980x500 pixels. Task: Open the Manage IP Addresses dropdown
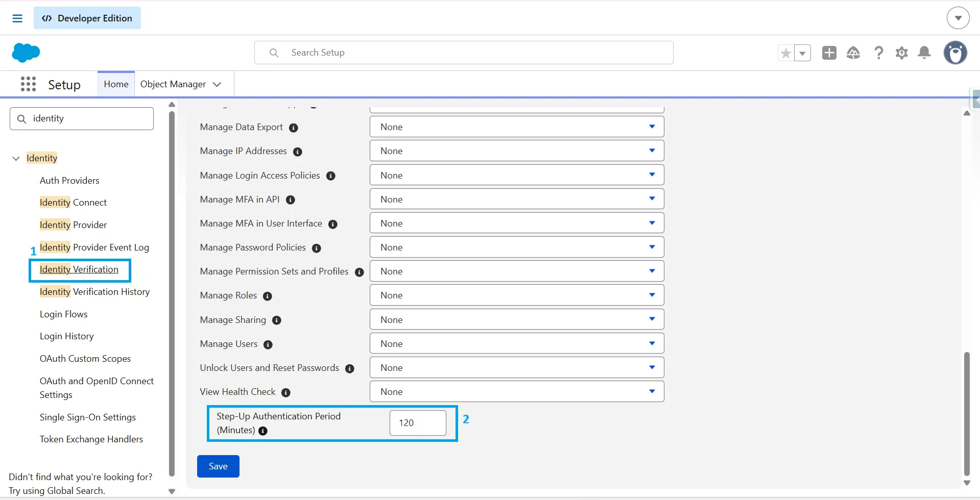point(517,151)
